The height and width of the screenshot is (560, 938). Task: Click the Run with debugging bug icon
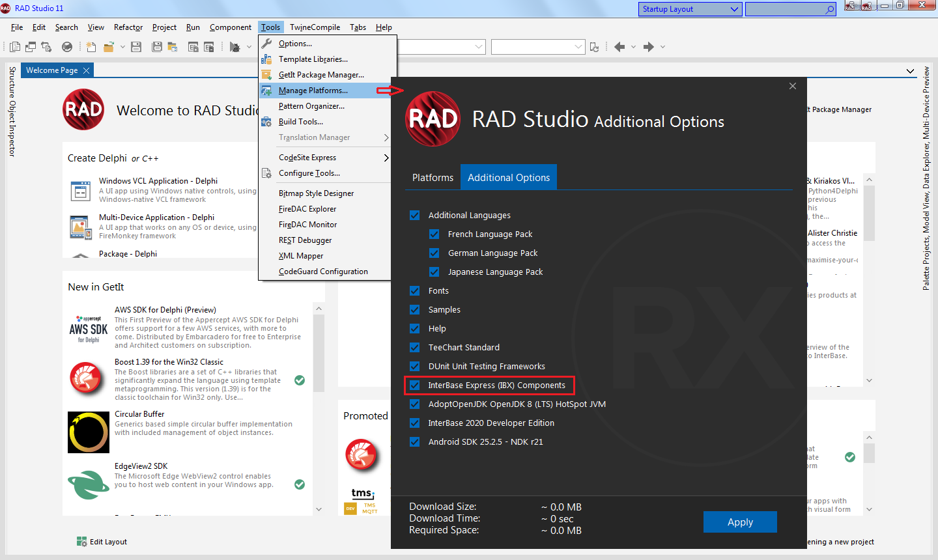pos(235,47)
